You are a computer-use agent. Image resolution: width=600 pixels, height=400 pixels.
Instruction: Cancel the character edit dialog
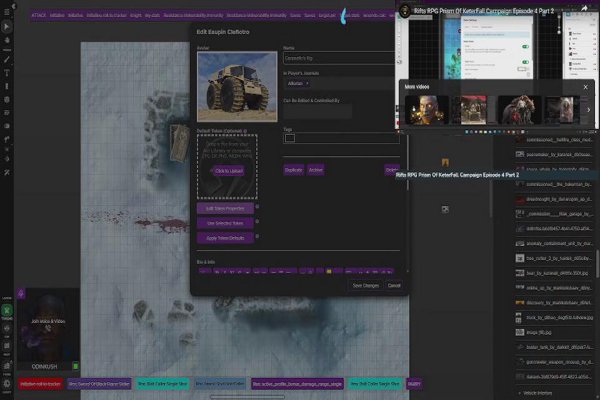[394, 286]
